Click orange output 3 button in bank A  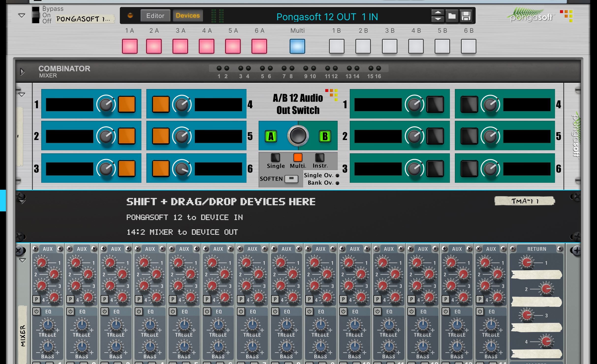127,169
